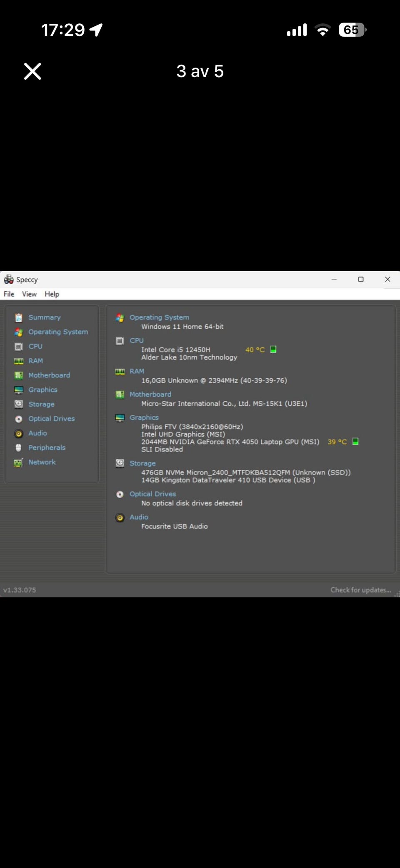Click Windows 11 Home 64-bit text

[182, 327]
